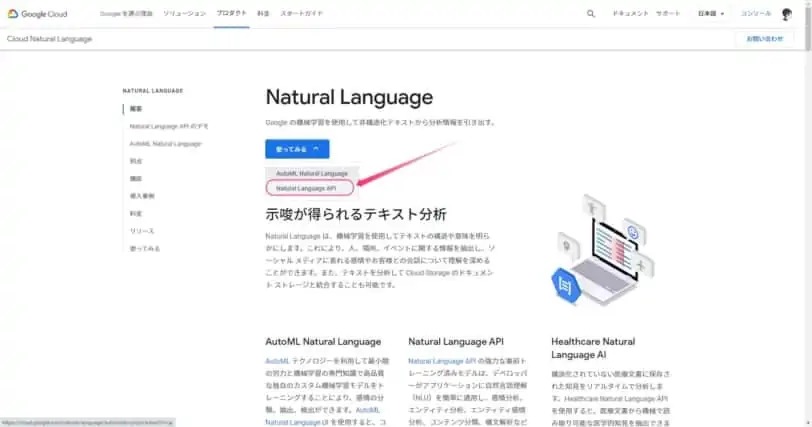This screenshot has height=427, width=812.
Task: Select 概要 in the sidebar
Action: click(136, 109)
